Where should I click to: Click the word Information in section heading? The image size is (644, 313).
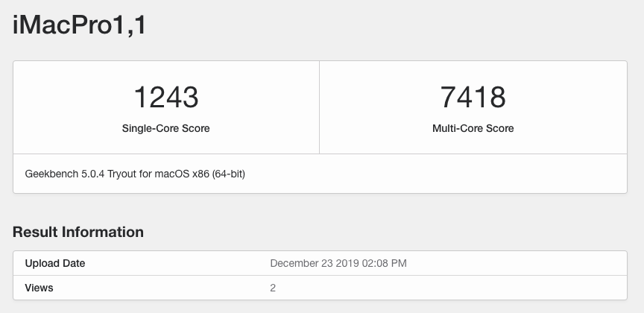click(101, 232)
